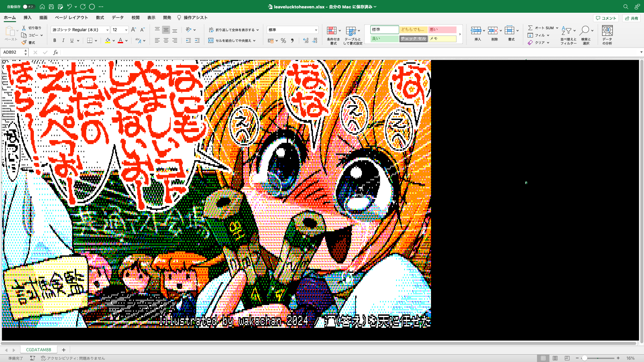Screen dimensions: 644x362
Task: Align text to bottom icon
Action: (175, 30)
